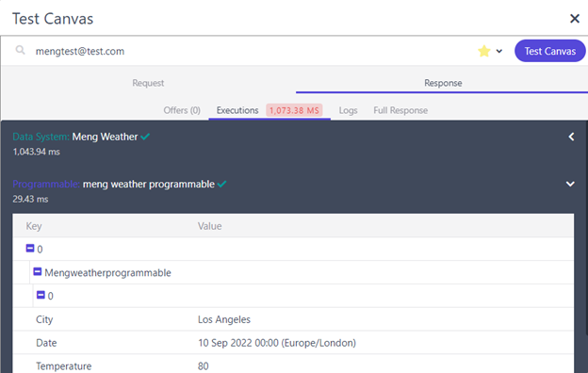The width and height of the screenshot is (588, 373).
Task: Click the yellow star favorites icon
Action: coord(484,51)
